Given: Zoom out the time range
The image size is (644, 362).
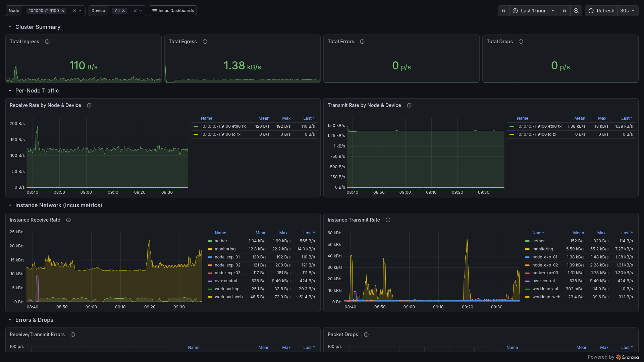Looking at the screenshot, I should tap(576, 11).
